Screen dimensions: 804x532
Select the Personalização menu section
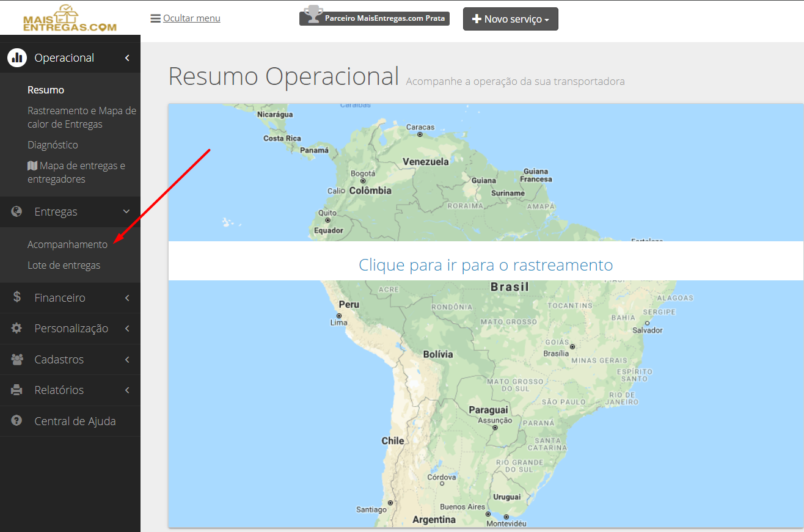[70, 329]
